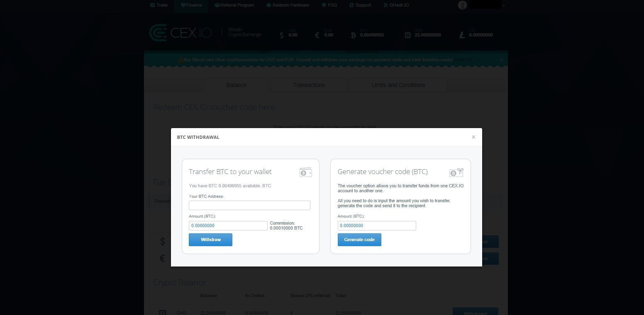644x315 pixels.
Task: Open Redeem Hardware in the top menu
Action: (x=288, y=5)
